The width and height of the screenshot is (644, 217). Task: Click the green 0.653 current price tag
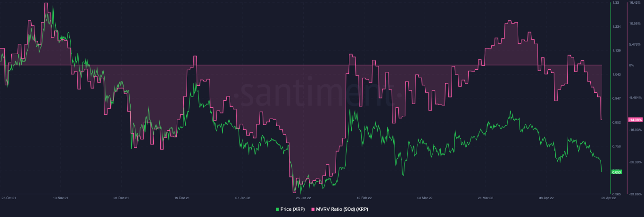click(x=617, y=172)
